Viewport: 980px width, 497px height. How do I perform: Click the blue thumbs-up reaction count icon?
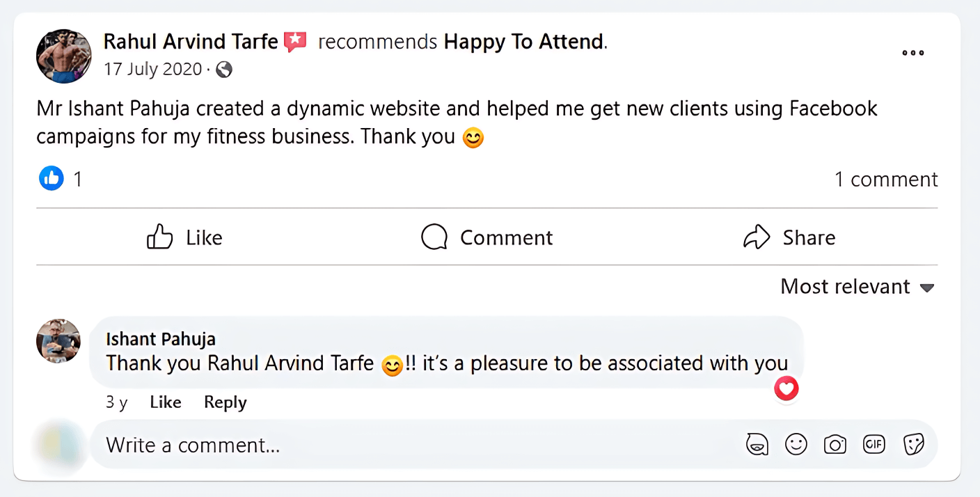pyautogui.click(x=52, y=179)
